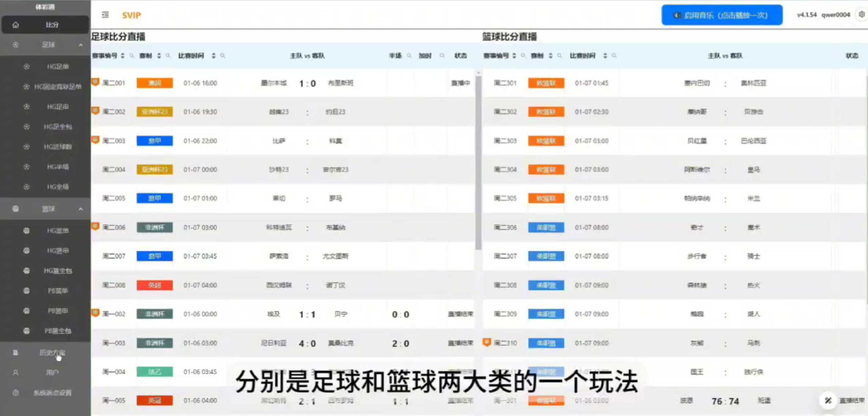This screenshot has height=416, width=868.
Task: Toggle sort on basketball 比赛时间 column
Action: pos(605,56)
